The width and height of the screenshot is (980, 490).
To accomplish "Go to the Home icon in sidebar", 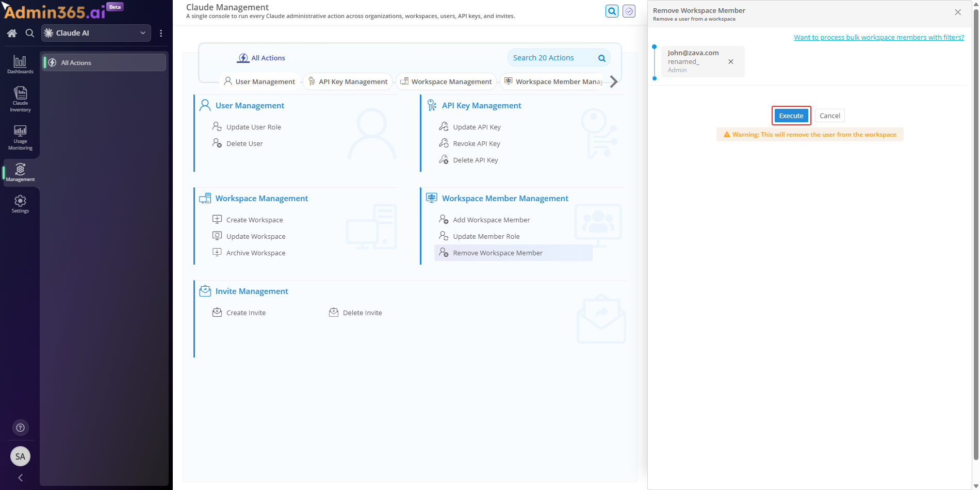I will click(12, 33).
